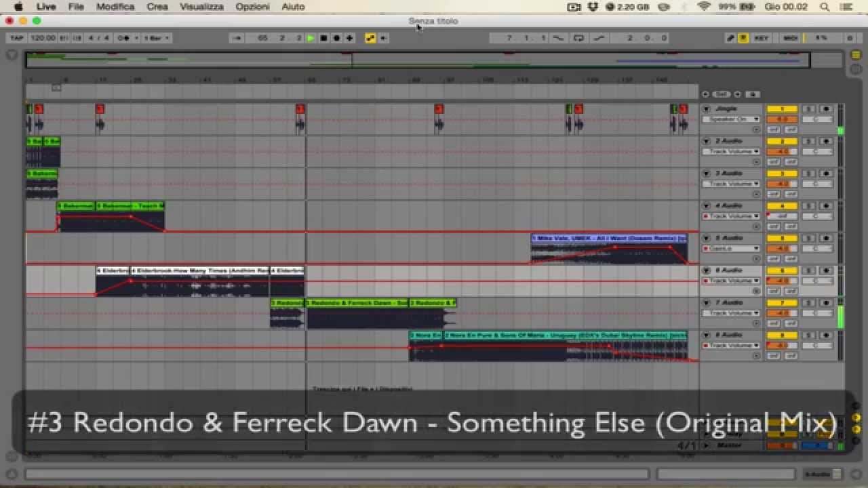
Task: Toggle 2 Audio track activator button
Action: coord(781,141)
